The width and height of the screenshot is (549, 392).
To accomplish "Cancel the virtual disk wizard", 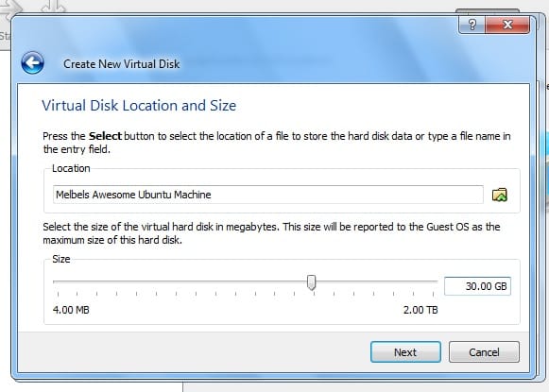I will [x=484, y=351].
